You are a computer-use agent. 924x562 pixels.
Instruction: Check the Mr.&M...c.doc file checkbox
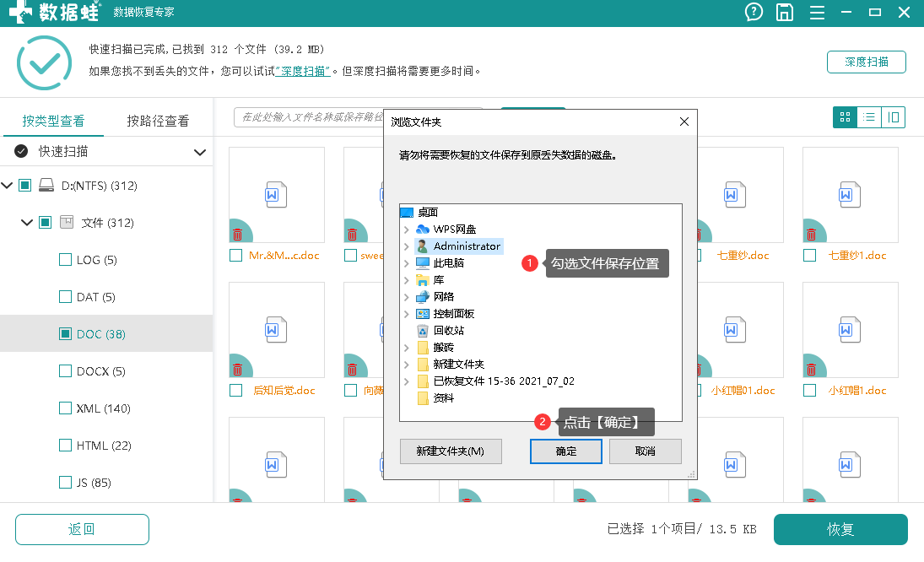235,256
